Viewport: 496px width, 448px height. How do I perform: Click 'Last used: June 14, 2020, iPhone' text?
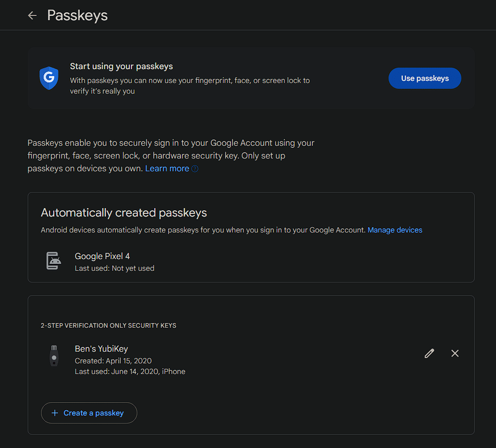[130, 371]
